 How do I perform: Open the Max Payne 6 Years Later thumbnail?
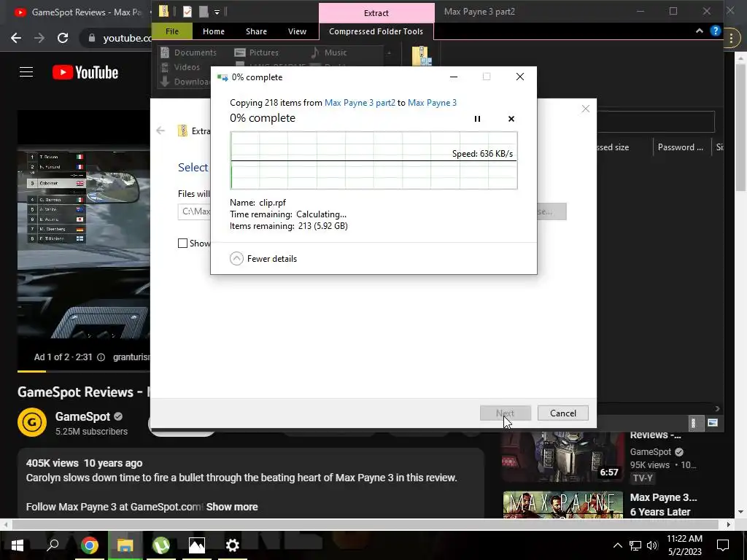(562, 505)
